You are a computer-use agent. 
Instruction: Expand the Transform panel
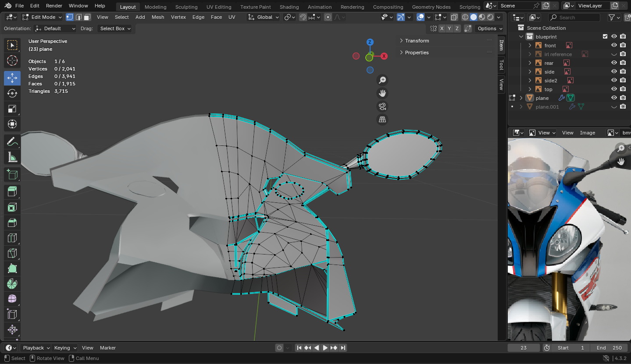417,41
